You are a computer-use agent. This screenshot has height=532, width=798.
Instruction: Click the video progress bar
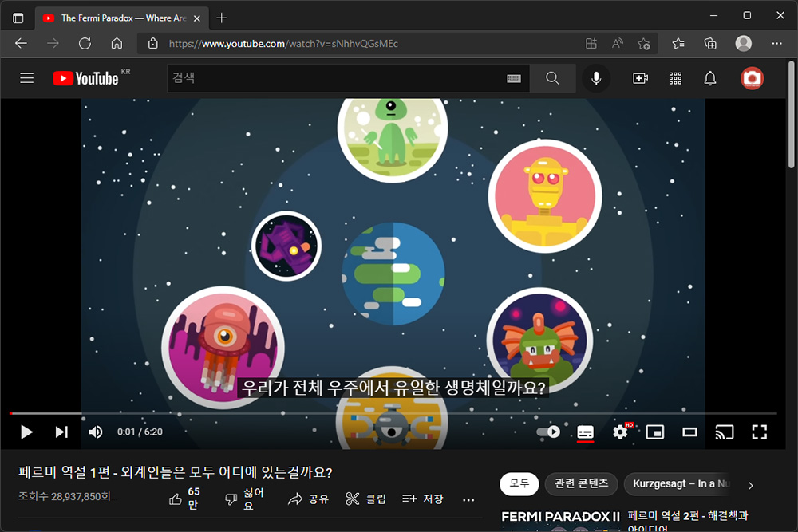pyautogui.click(x=393, y=413)
